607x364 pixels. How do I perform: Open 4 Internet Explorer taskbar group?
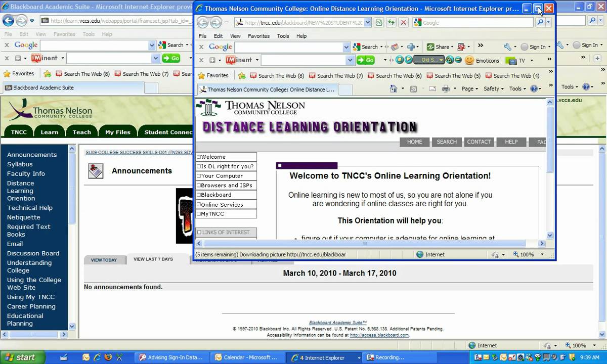click(326, 357)
